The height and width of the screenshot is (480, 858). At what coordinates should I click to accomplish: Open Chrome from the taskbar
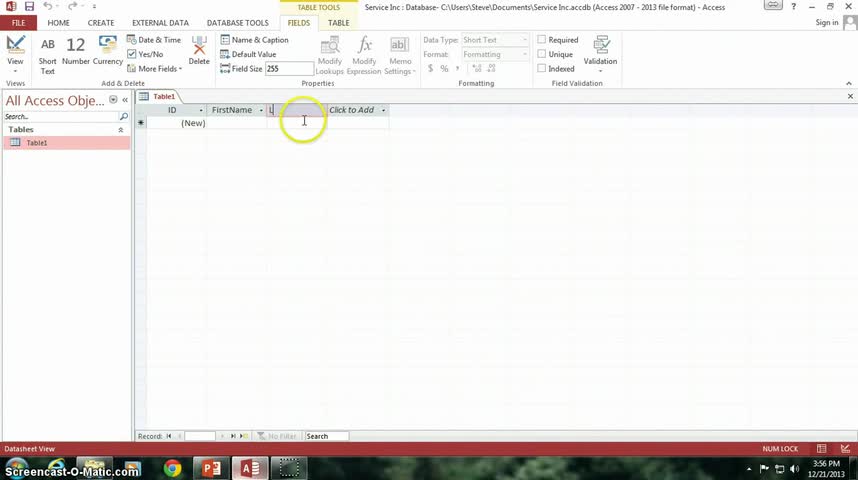pos(172,469)
